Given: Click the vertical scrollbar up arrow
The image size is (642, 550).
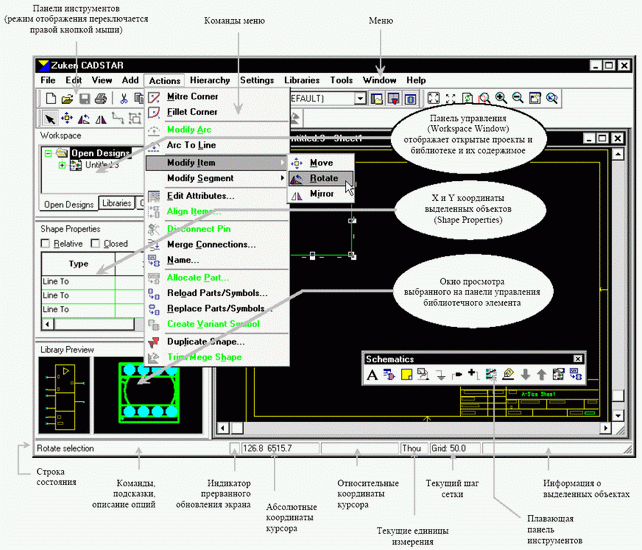Looking at the screenshot, I should click(617, 154).
